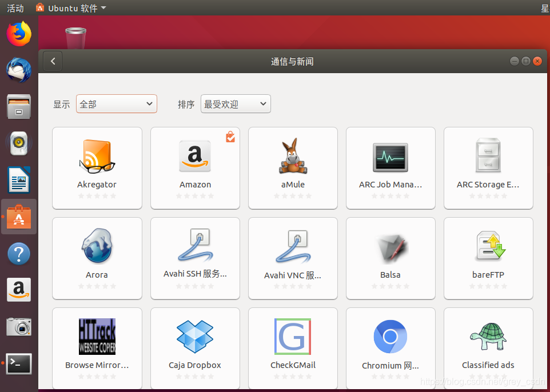
Task: Click the Chromium 网… label
Action: tap(390, 366)
